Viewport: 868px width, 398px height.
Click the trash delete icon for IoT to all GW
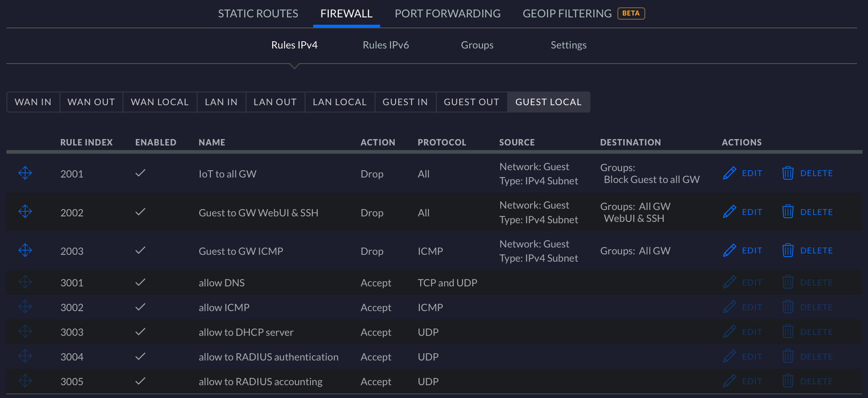click(788, 173)
